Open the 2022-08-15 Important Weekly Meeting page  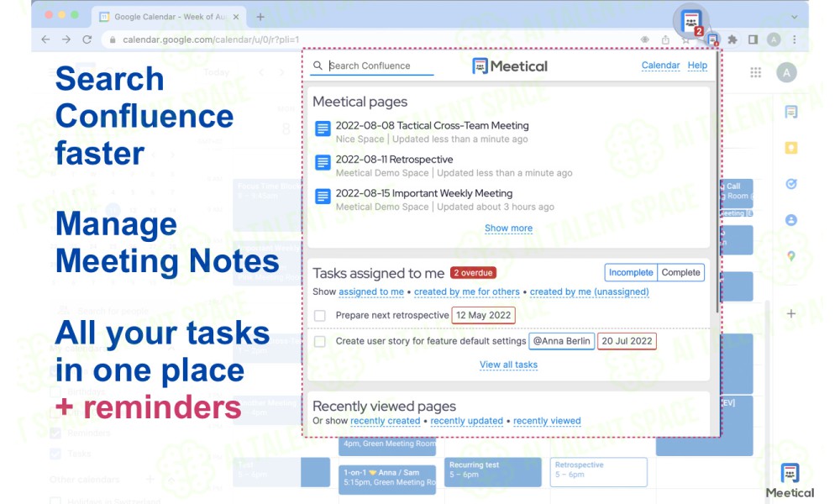click(423, 193)
